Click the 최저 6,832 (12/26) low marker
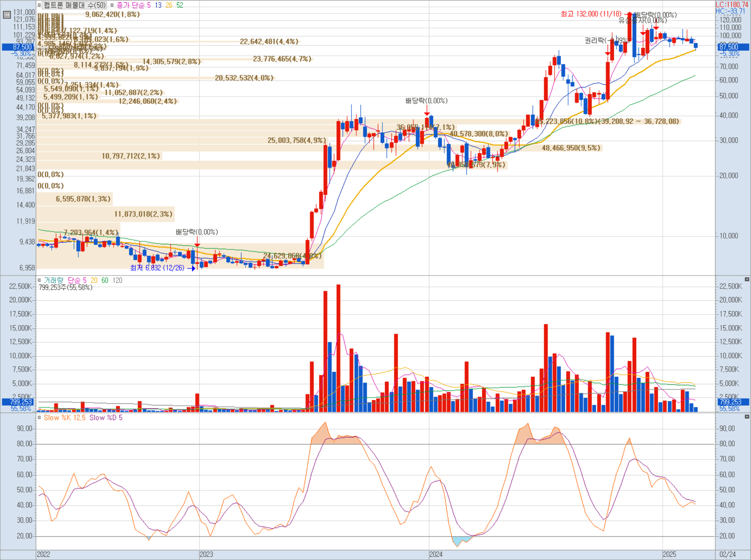Screen dimensions: 751x560 157,268
